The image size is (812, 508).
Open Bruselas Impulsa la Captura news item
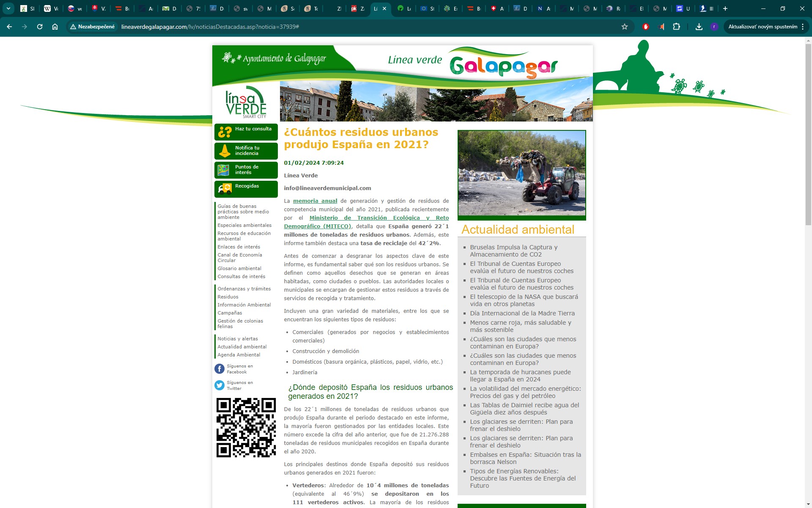(x=514, y=251)
